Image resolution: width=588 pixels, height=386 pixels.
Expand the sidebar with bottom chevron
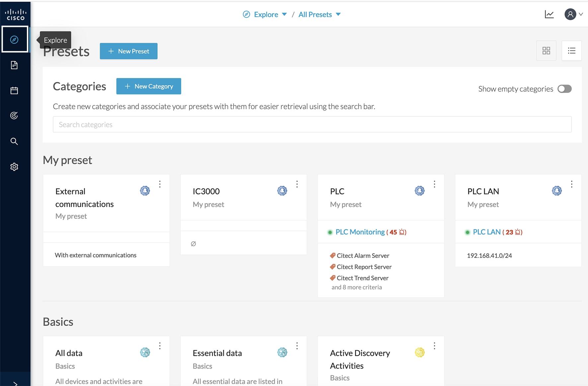[15, 384]
